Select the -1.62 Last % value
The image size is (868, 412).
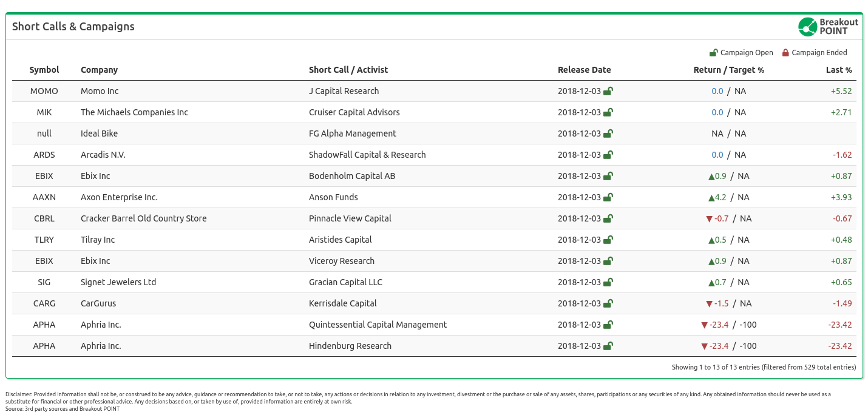843,155
